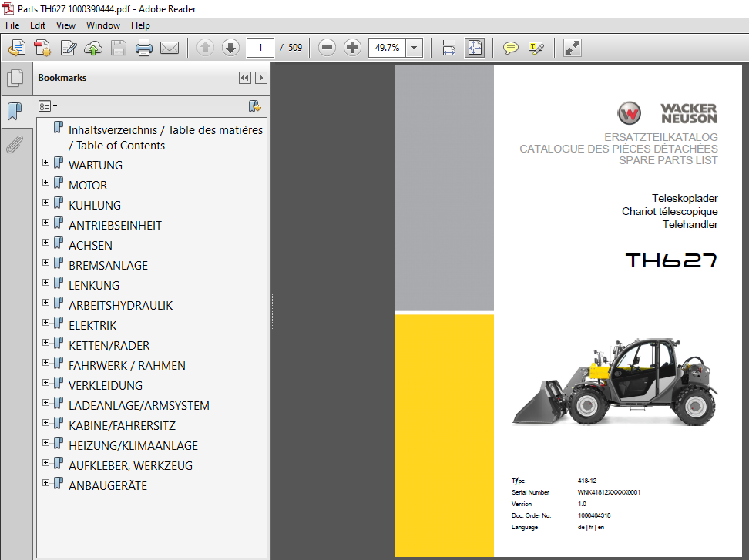Expand the ELEKTRIK bookmark
Image resolution: width=749 pixels, height=560 pixels.
pyautogui.click(x=46, y=323)
